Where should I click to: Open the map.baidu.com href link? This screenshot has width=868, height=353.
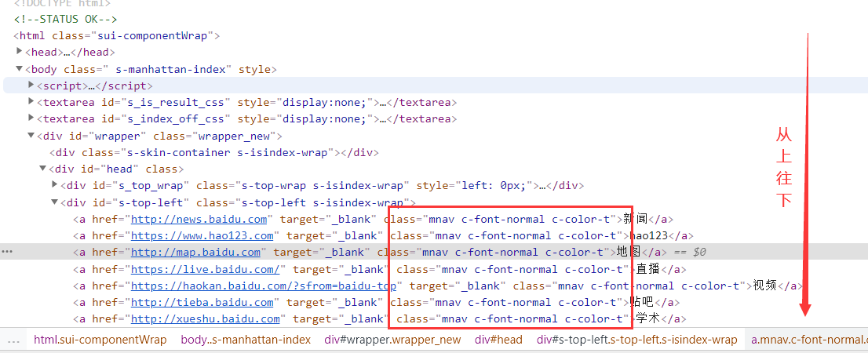[195, 253]
